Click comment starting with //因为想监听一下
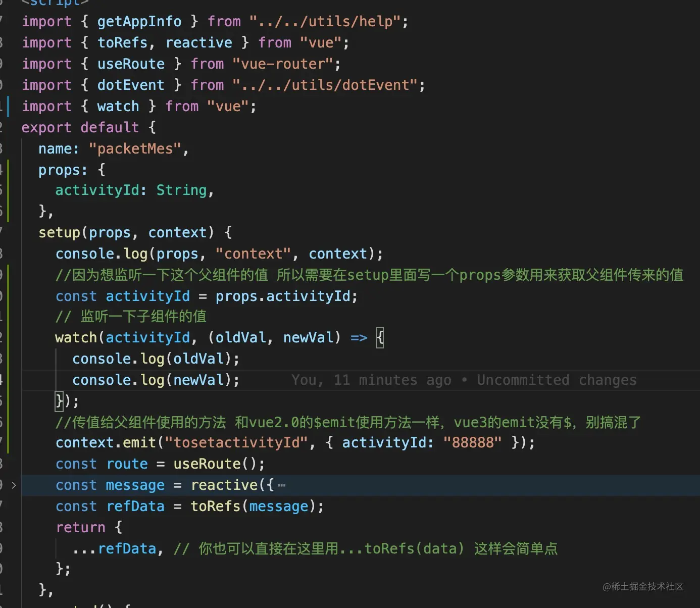The image size is (700, 608). pos(369,275)
